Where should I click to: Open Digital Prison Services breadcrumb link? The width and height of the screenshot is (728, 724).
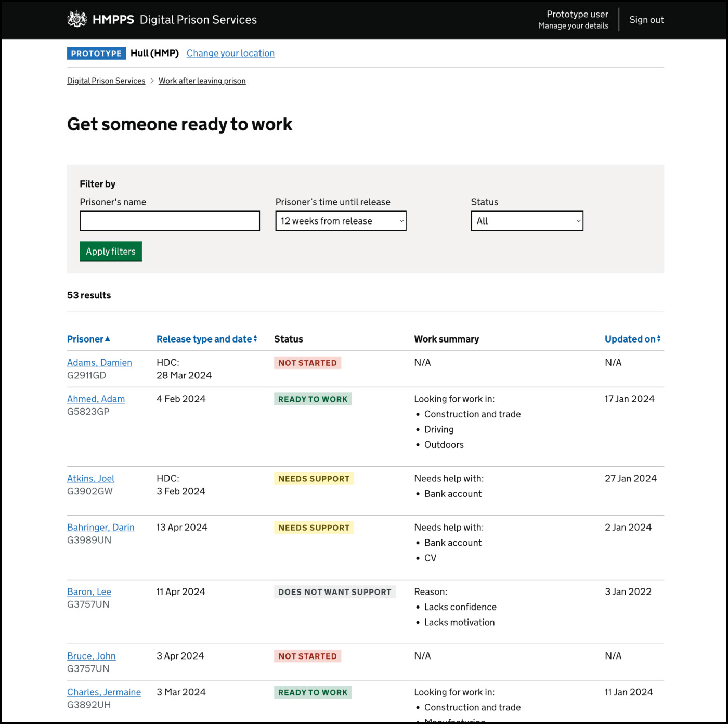click(x=106, y=81)
